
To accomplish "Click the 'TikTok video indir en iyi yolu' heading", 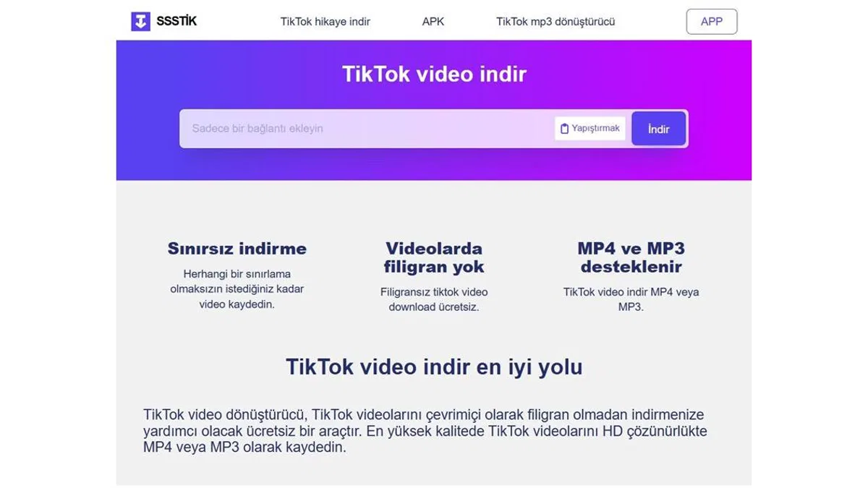I will point(434,367).
